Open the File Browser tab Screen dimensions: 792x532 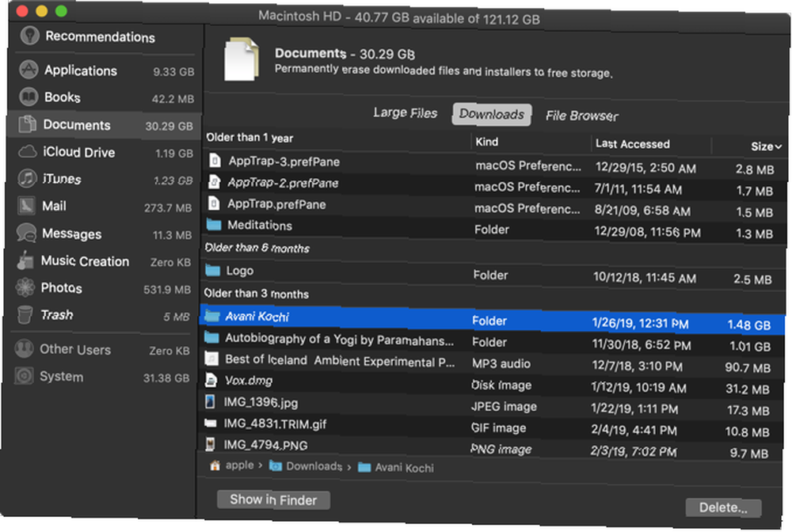pyautogui.click(x=581, y=116)
